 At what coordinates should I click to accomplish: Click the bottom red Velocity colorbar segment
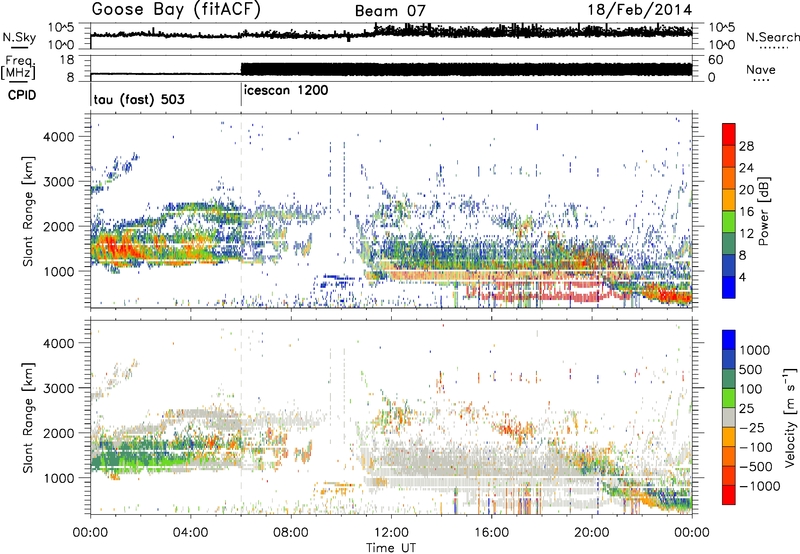(729, 495)
